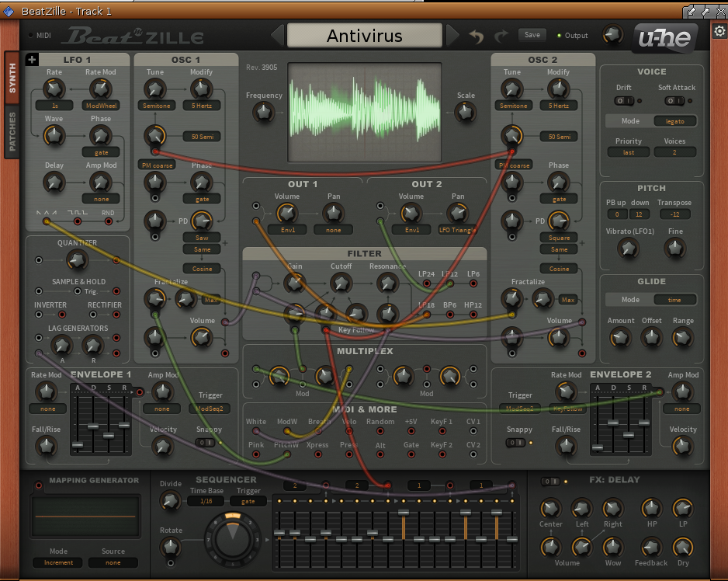The image size is (728, 581).
Task: Switch to the SYNTH tab
Action: (x=12, y=78)
